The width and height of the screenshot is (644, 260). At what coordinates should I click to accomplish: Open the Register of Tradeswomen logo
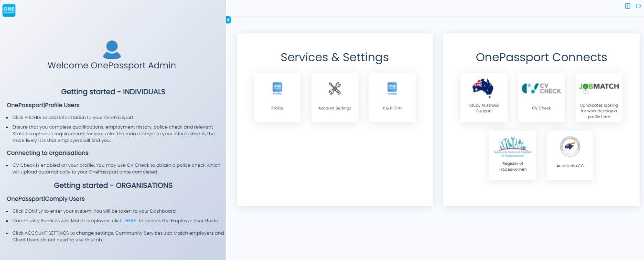(512, 146)
